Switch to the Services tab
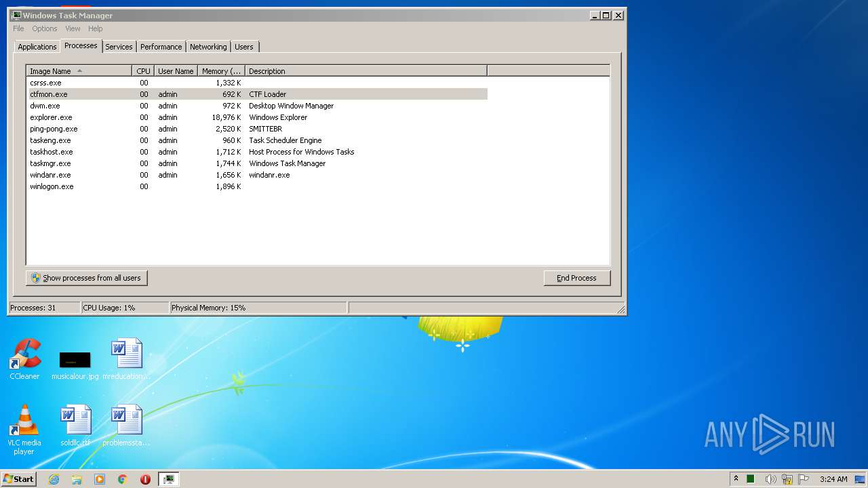 click(119, 47)
